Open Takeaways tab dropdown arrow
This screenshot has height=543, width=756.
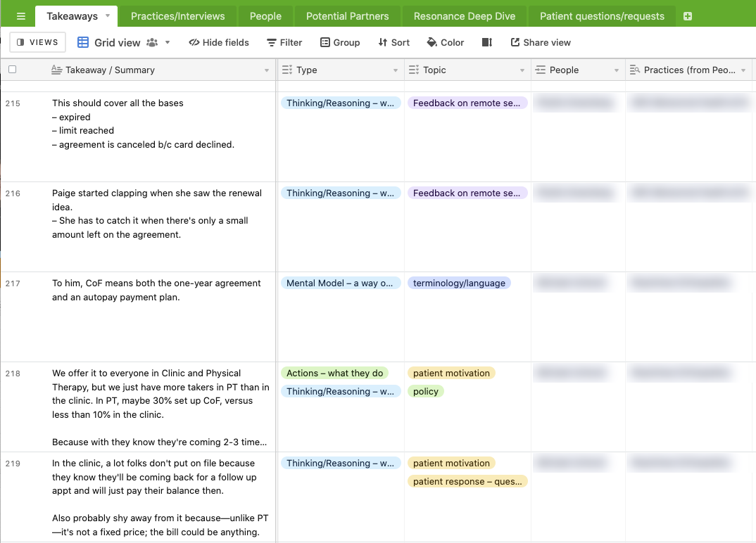(x=108, y=16)
